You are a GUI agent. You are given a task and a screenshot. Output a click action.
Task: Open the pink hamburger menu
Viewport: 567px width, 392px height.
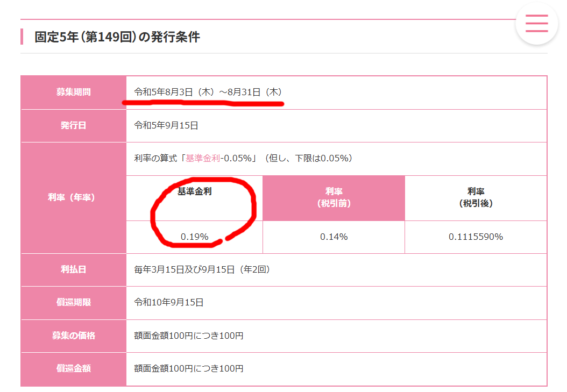537,24
